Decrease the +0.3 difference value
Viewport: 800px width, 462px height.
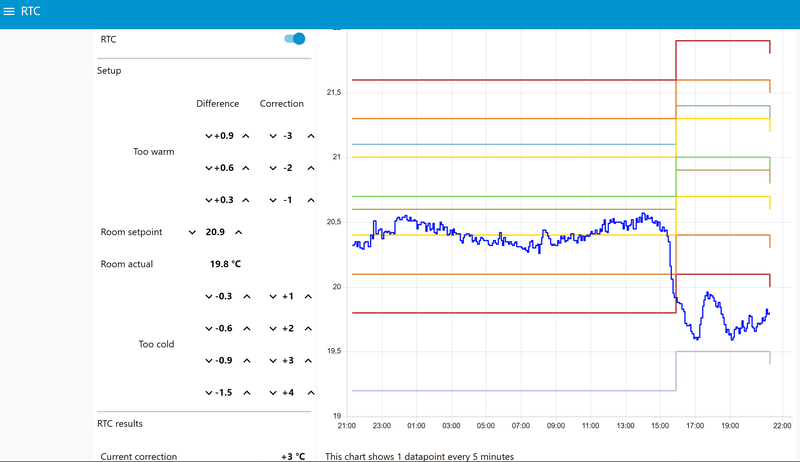pyautogui.click(x=208, y=200)
